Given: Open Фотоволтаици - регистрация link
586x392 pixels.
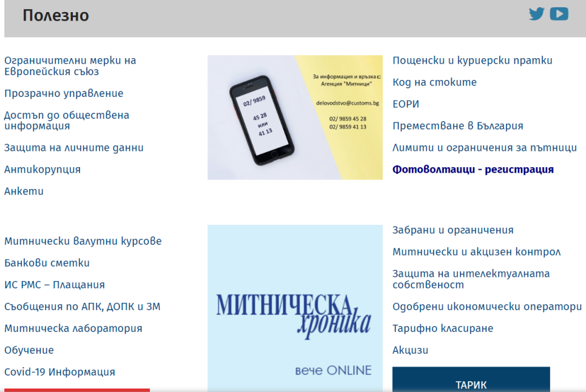Looking at the screenshot, I should 473,170.
